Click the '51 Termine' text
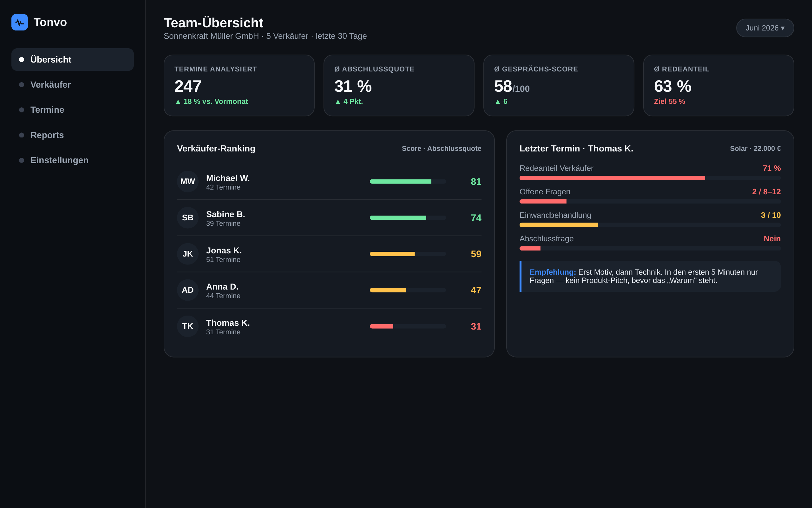The width and height of the screenshot is (812, 508). 223,260
